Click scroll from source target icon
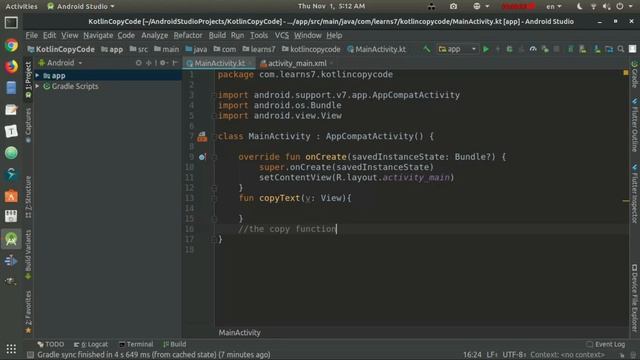The image size is (640, 360). pos(139,63)
